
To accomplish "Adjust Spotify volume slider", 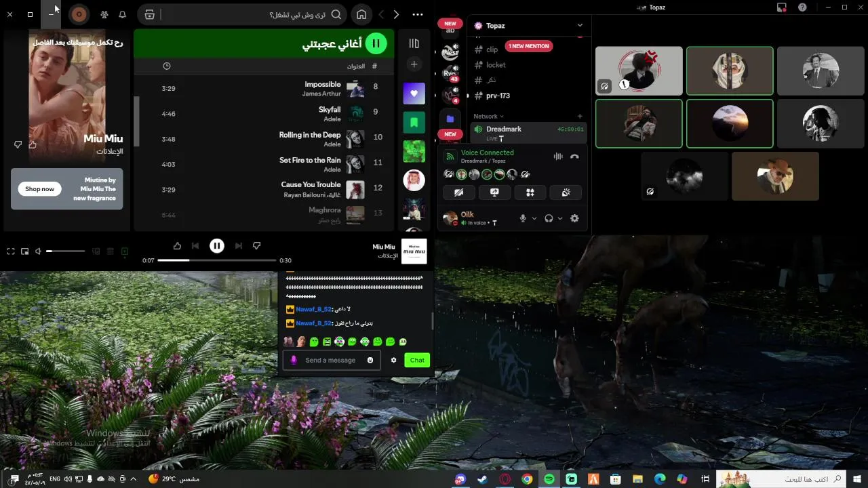I will (66, 251).
